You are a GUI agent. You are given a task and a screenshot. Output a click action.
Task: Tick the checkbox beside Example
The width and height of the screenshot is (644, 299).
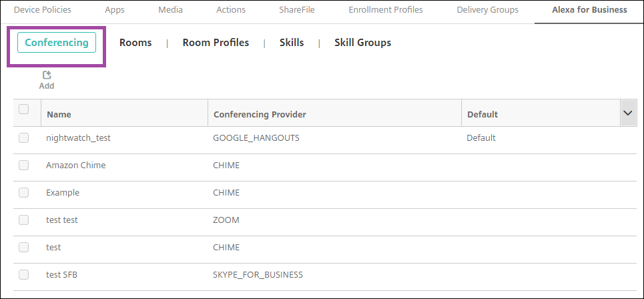click(x=24, y=192)
